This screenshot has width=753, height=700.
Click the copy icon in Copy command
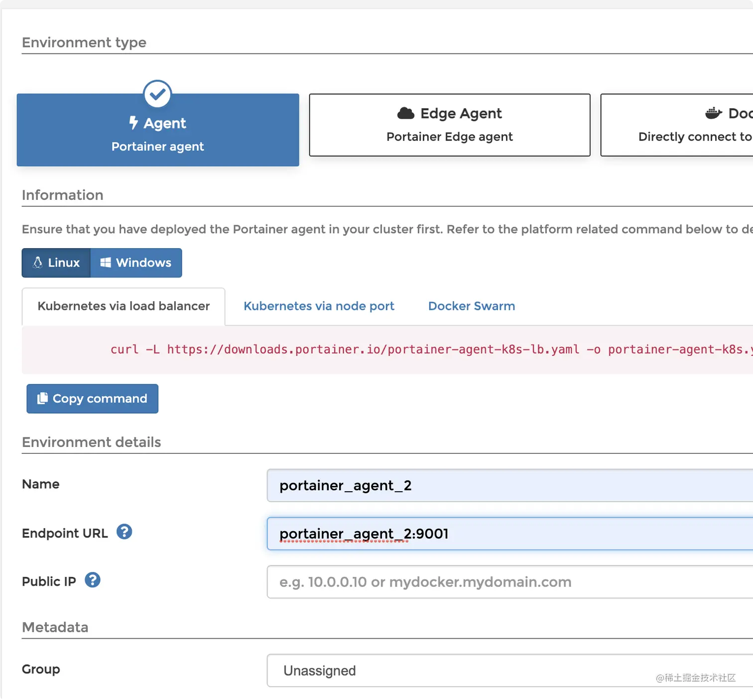coord(43,398)
